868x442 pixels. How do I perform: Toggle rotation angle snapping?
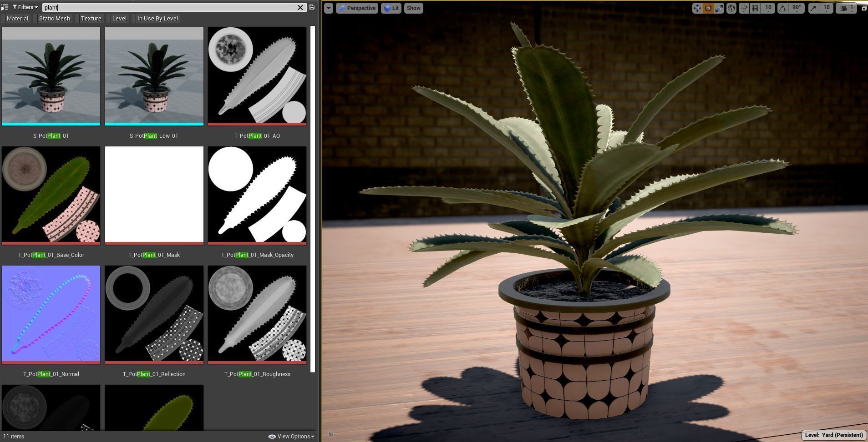(x=783, y=8)
